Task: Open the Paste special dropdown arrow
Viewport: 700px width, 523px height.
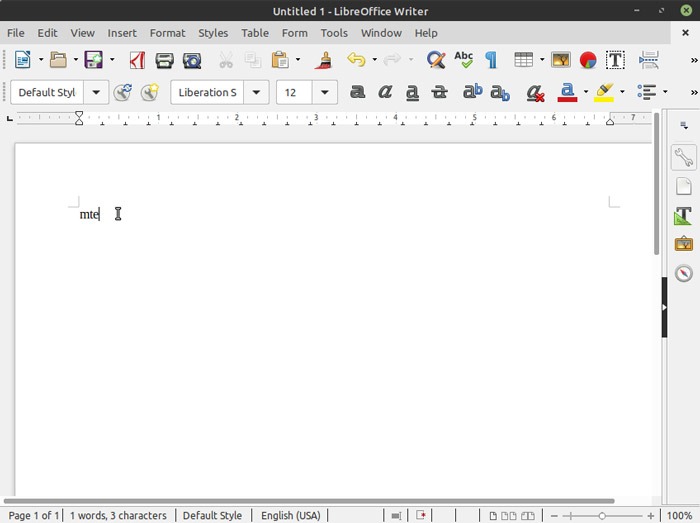Action: tap(298, 60)
